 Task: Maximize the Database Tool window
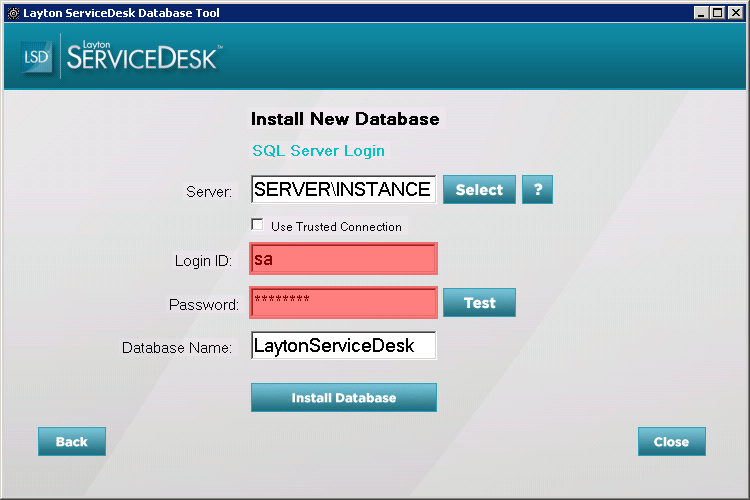[718, 13]
